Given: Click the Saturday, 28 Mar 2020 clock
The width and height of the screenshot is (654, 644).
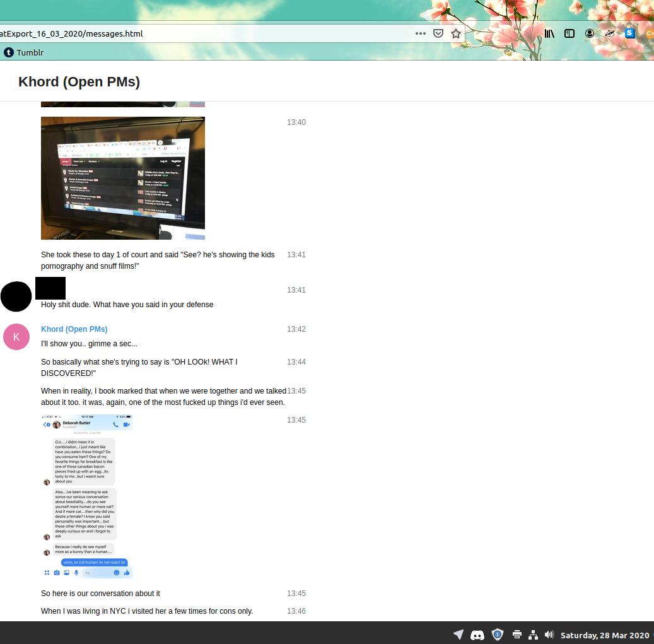Looking at the screenshot, I should pyautogui.click(x=605, y=635).
